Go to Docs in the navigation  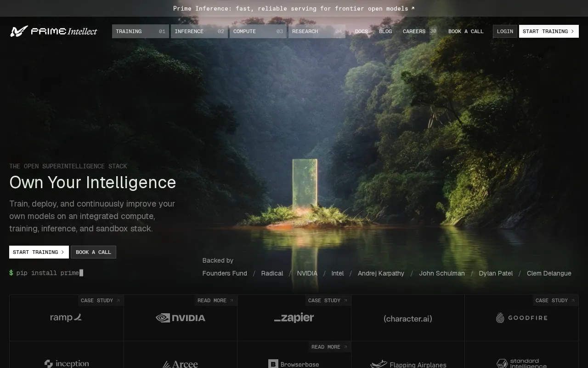click(x=362, y=31)
